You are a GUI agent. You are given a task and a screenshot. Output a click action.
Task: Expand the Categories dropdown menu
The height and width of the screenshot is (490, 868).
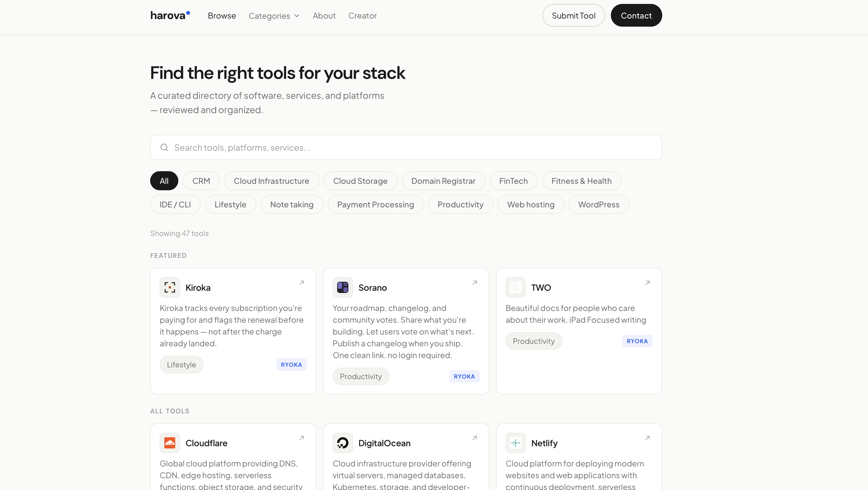click(x=274, y=16)
